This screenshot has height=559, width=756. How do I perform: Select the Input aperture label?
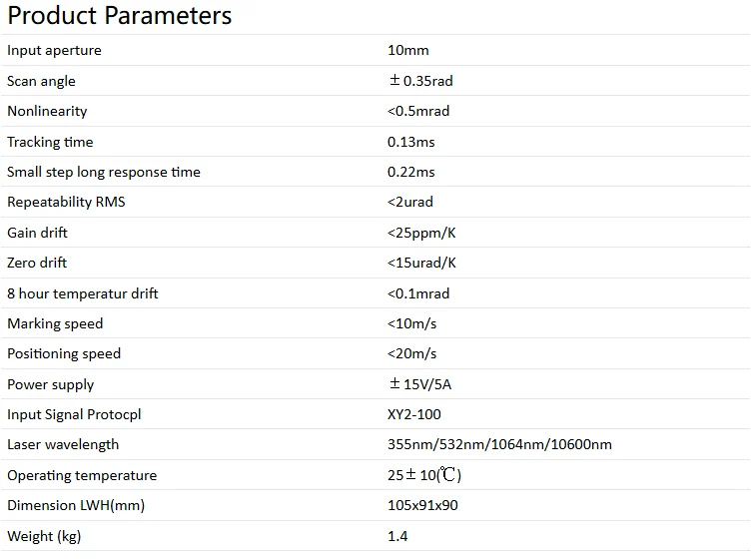point(54,50)
